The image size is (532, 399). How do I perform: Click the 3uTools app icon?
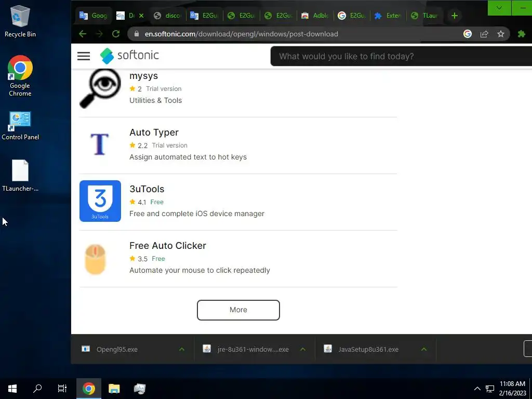(100, 201)
